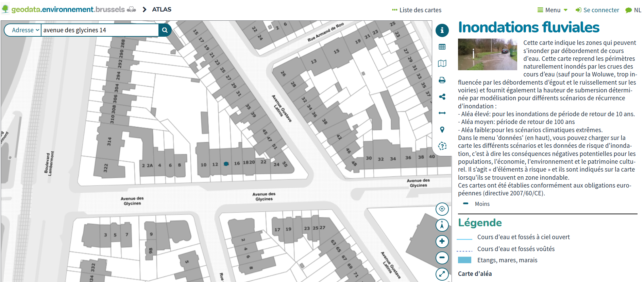644x282 pixels.
Task: Click Se connecter to log in
Action: click(597, 10)
